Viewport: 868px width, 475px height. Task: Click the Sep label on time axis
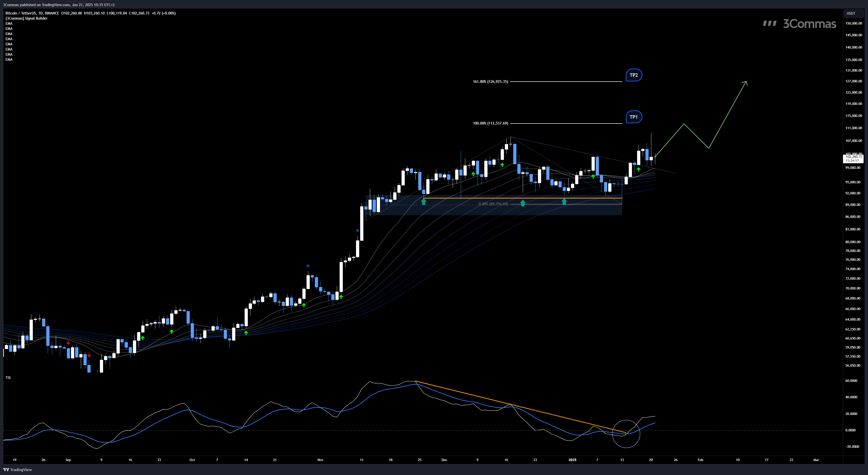68,460
